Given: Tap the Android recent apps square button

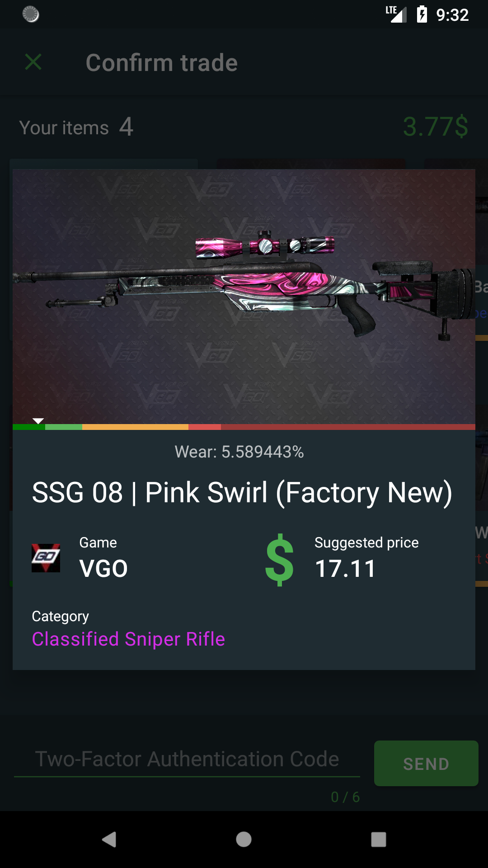Looking at the screenshot, I should [x=379, y=840].
